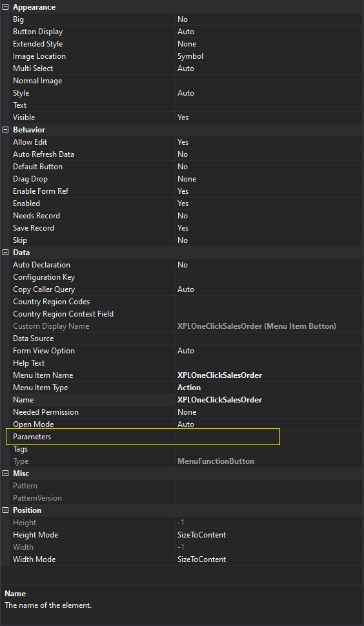Select the Width Mode value SizeToContent
Viewport: 364px width, 626px height.
click(202, 559)
